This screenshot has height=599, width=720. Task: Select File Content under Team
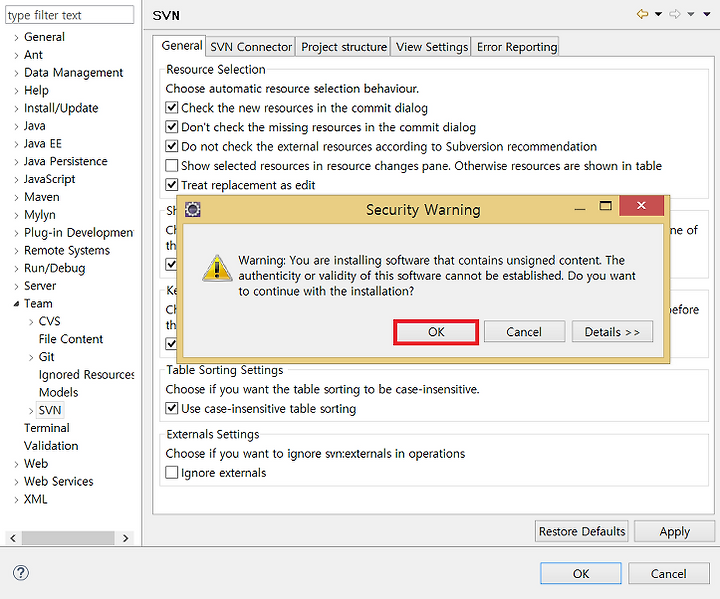click(71, 339)
